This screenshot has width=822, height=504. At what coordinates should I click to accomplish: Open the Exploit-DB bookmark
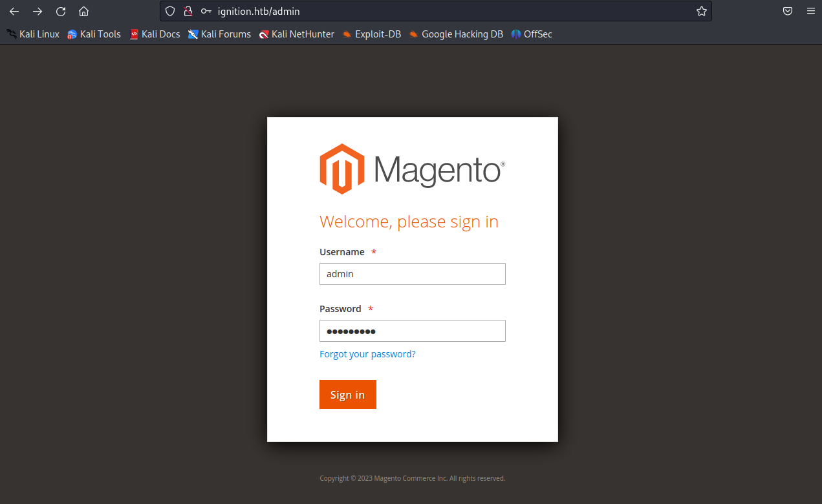click(372, 34)
